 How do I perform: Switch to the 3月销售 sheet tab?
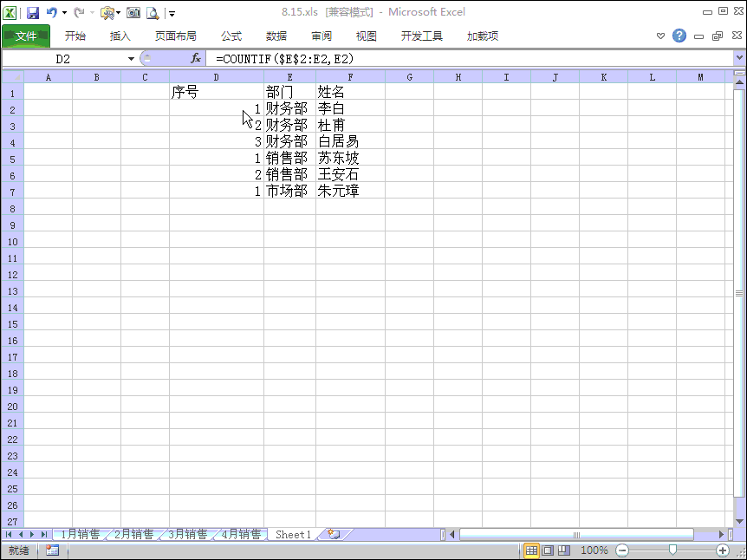click(x=188, y=534)
